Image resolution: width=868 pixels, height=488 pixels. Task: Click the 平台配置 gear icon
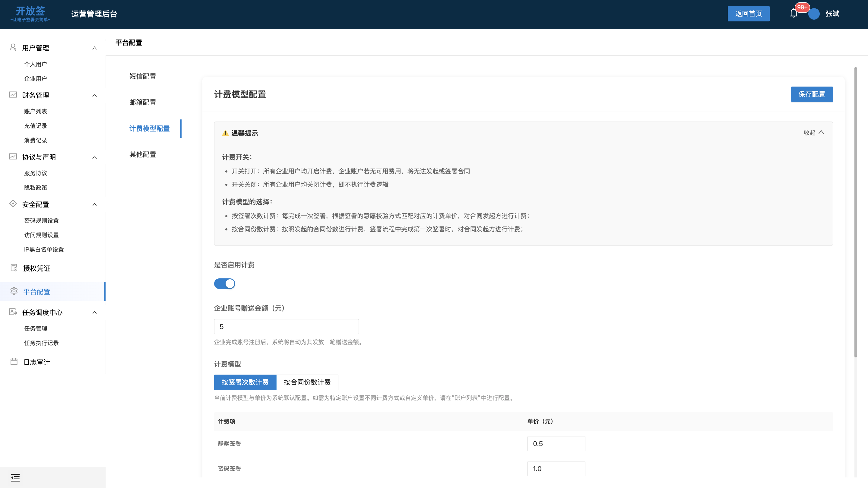click(14, 291)
